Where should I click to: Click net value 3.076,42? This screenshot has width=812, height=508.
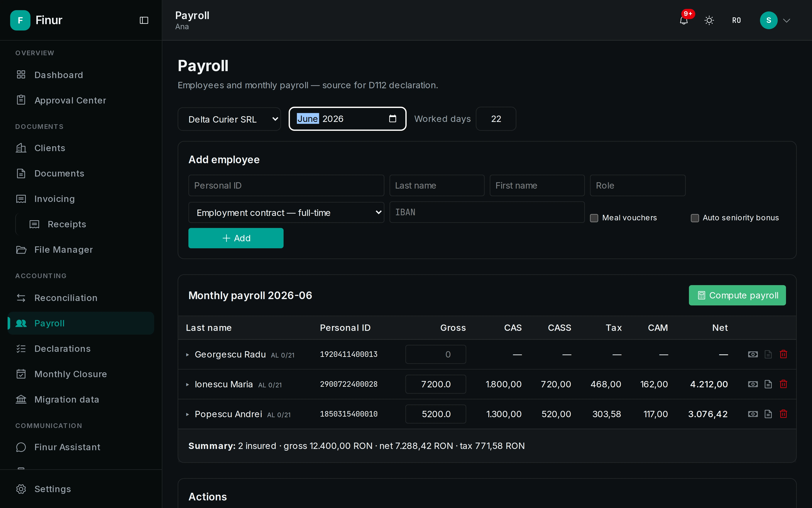coord(708,414)
